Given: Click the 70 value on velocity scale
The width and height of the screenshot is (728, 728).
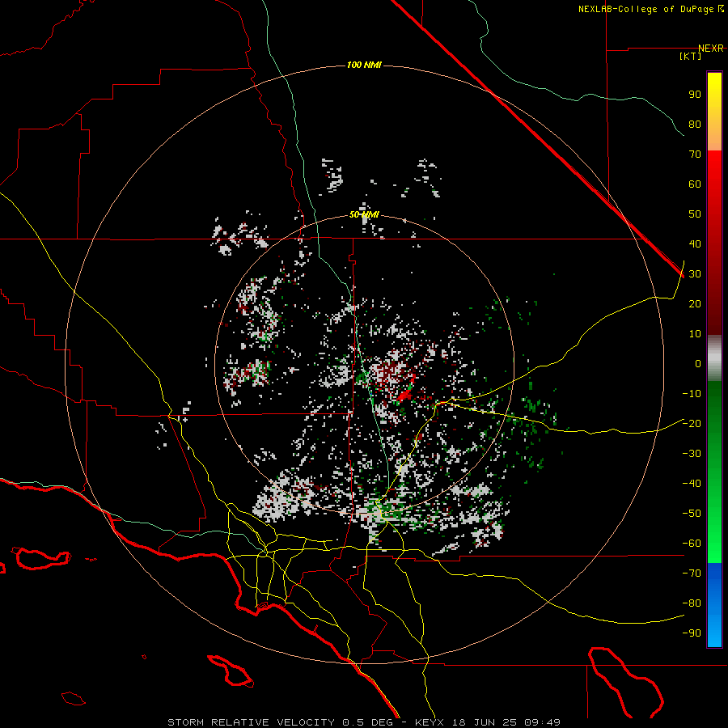Looking at the screenshot, I should point(695,154).
